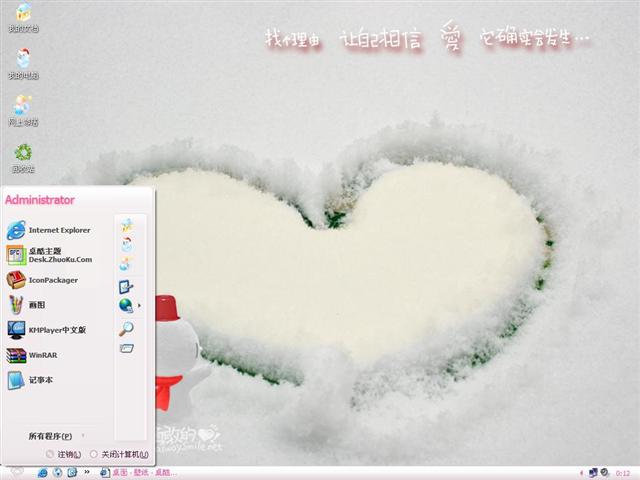This screenshot has width=640, height=480.
Task: Open the checklist control panel icon in start menu
Action: pos(126,287)
